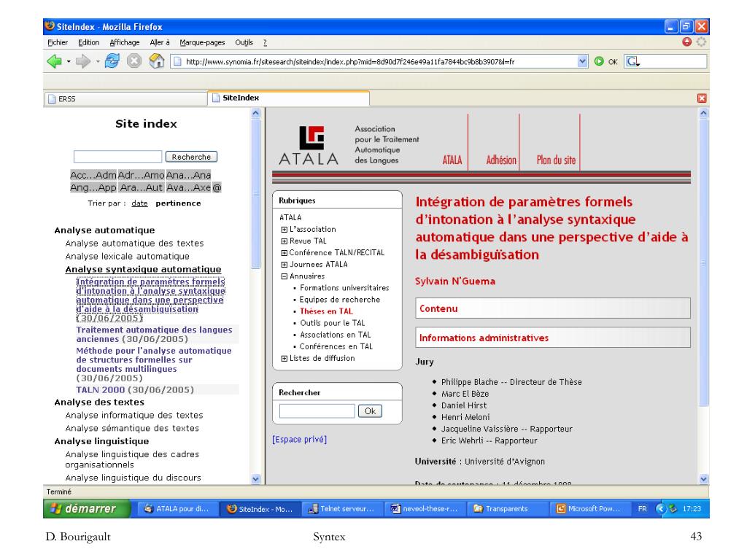Open the Affichage menu
The image size is (747, 560).
click(x=124, y=42)
